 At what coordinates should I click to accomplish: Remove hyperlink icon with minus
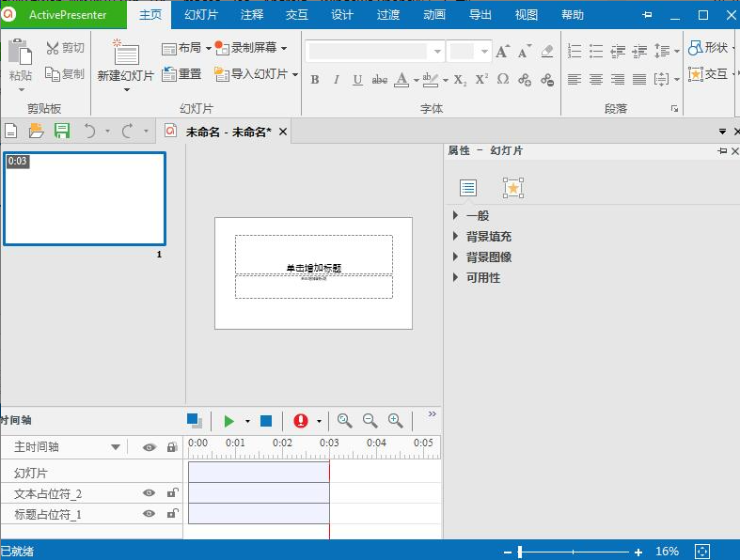(x=547, y=79)
